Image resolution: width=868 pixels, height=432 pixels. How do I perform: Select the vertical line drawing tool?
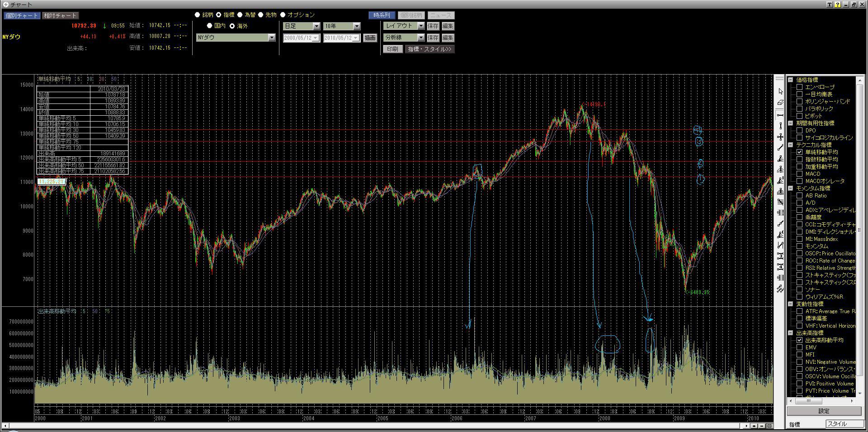[780, 126]
